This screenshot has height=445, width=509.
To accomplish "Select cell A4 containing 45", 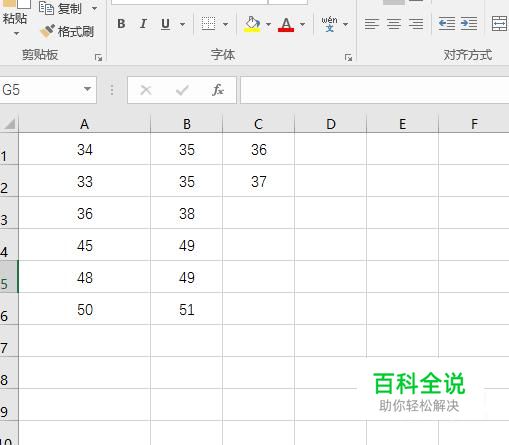I will (x=85, y=245).
